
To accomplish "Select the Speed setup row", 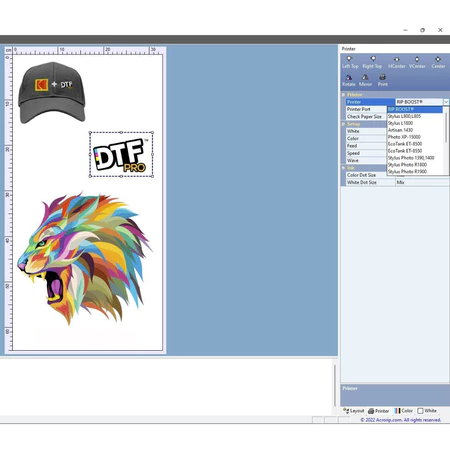I will click(x=366, y=153).
